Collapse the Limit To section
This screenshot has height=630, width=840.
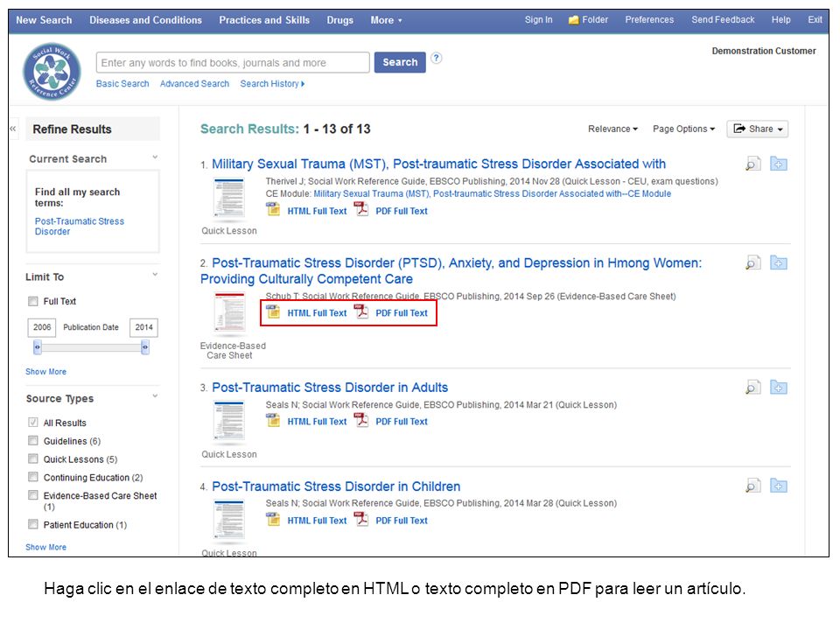155,275
